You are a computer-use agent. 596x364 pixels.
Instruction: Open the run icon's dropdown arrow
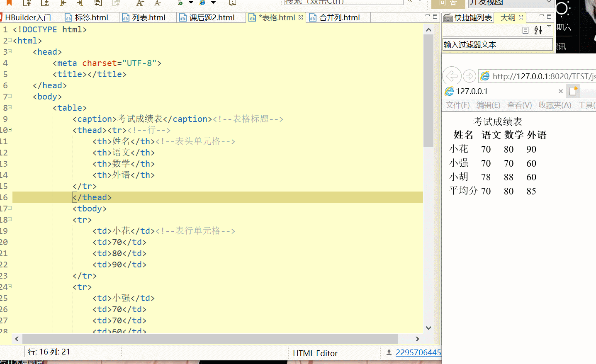tap(191, 2)
